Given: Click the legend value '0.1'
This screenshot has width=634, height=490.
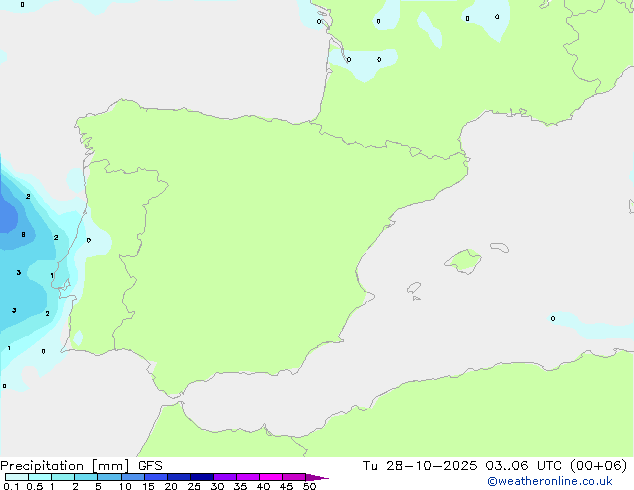Looking at the screenshot, I should 11,486.
